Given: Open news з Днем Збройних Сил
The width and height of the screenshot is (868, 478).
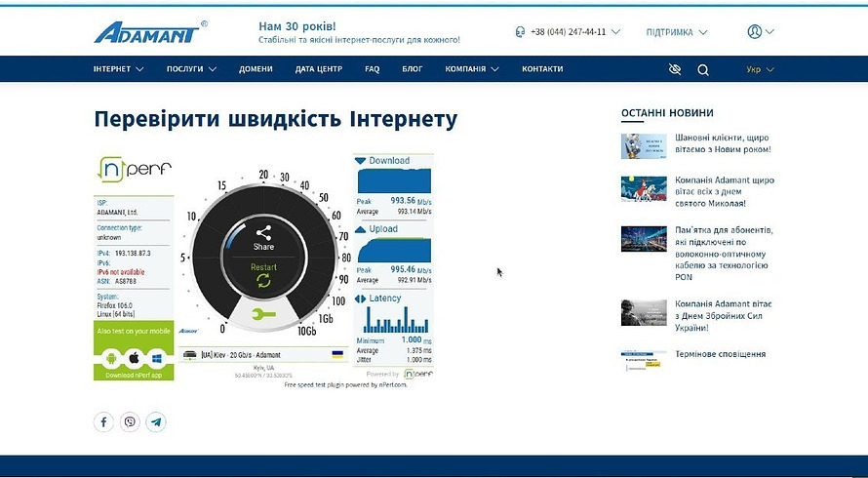Looking at the screenshot, I should coord(723,316).
